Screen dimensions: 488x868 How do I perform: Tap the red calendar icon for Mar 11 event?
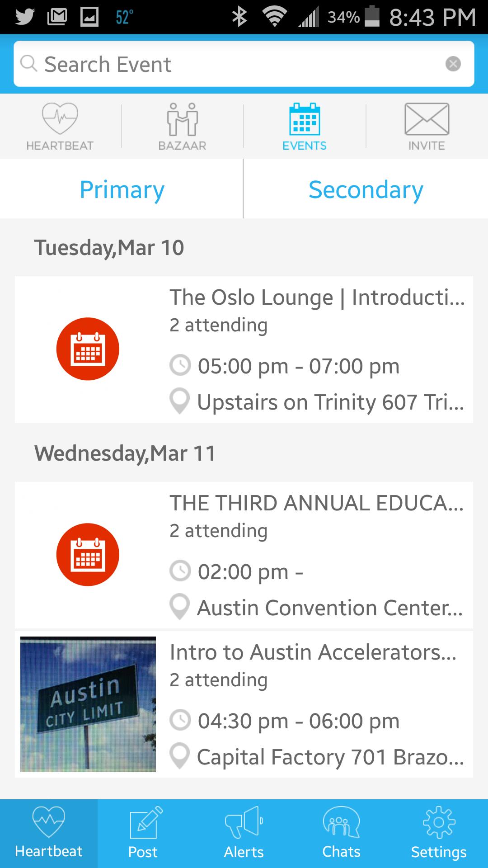click(88, 555)
